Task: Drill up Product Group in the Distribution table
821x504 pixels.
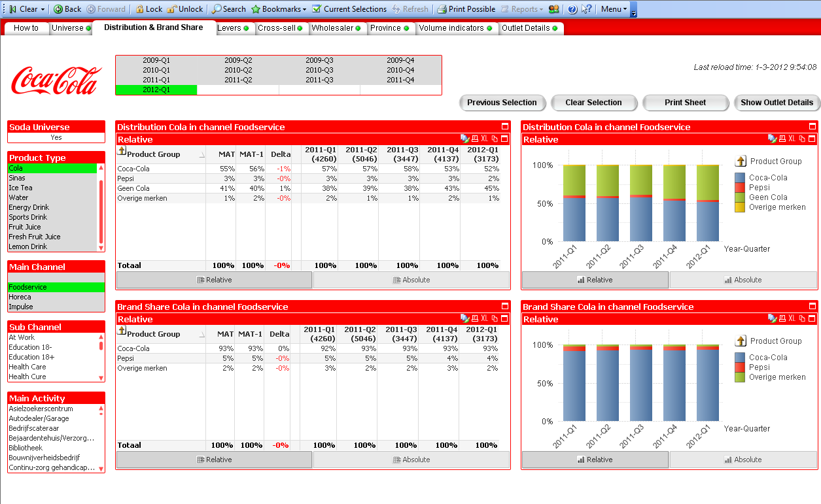Action: pos(121,151)
